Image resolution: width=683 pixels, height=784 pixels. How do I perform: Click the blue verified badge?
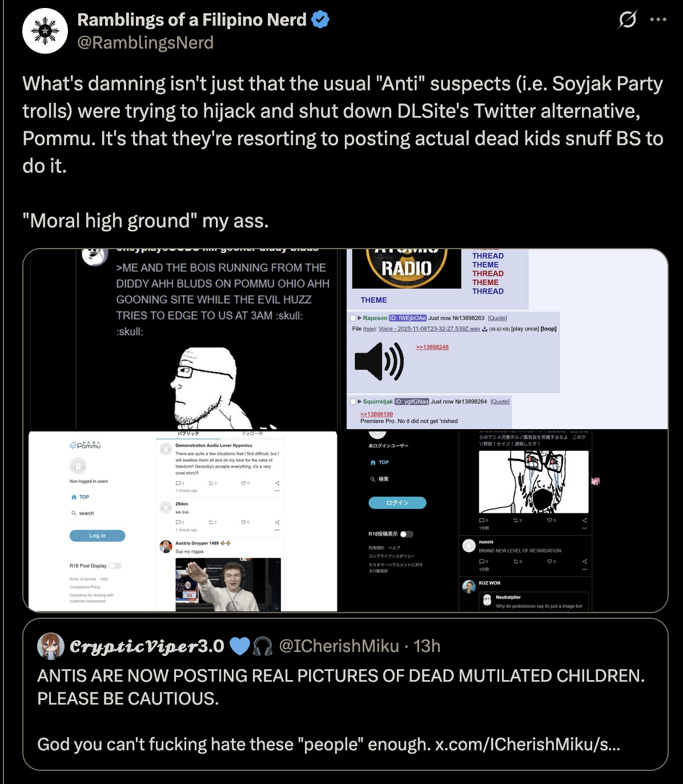click(x=320, y=20)
